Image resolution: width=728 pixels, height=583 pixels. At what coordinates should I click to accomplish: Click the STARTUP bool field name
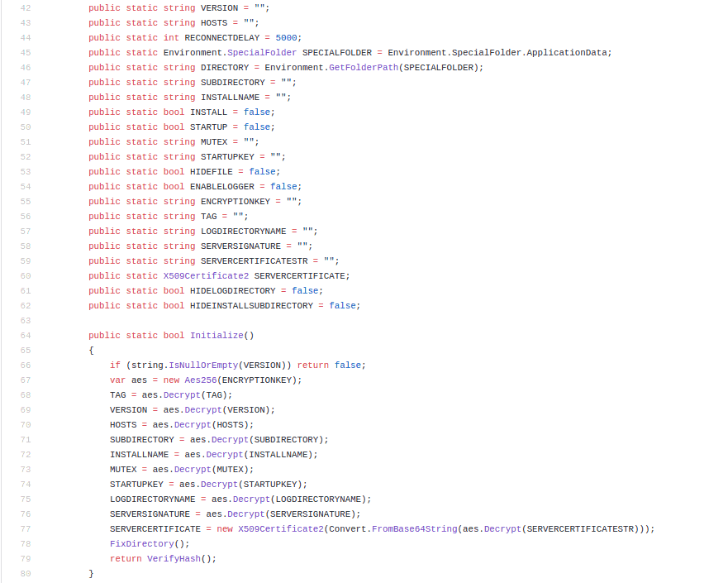point(208,127)
